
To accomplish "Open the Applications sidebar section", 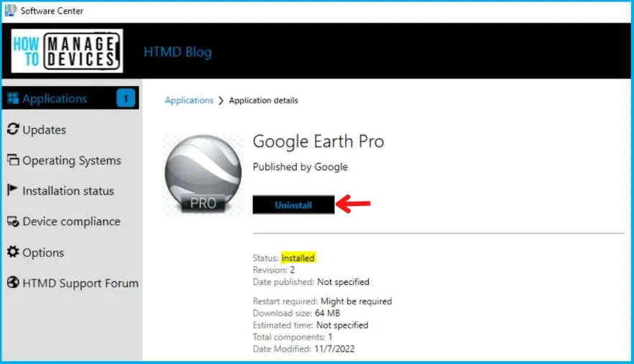I will (70, 98).
